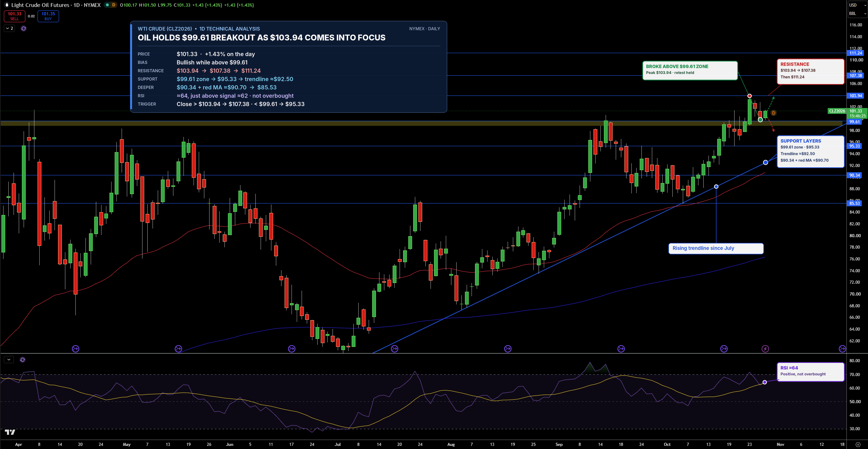Click the 15:46:25 countdown on price axis

(857, 116)
